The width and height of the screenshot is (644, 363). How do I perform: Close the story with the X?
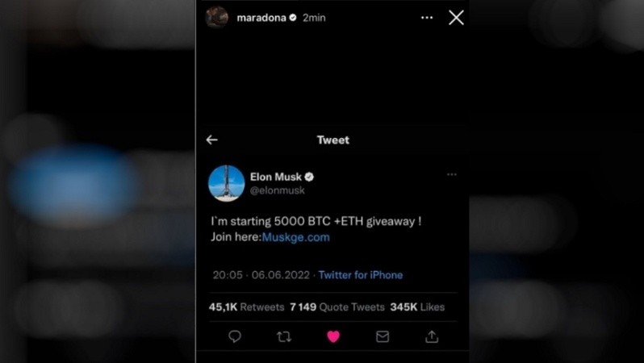click(x=456, y=18)
